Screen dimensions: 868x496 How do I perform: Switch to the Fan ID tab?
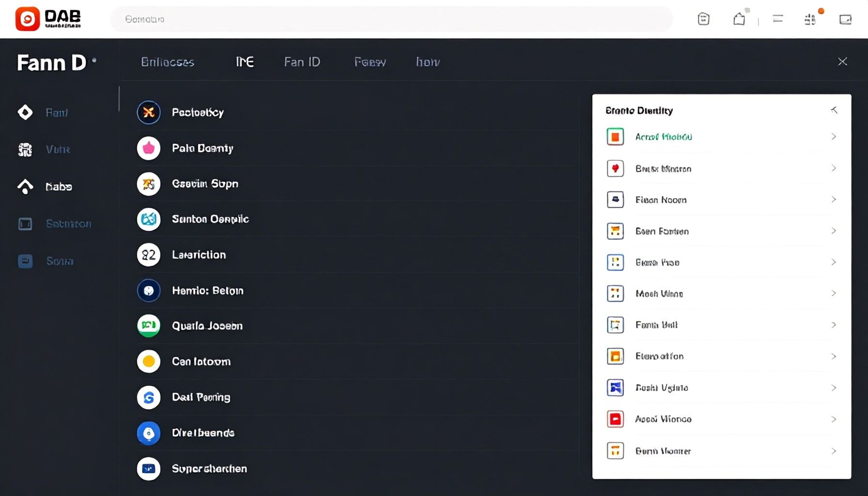[x=302, y=62]
